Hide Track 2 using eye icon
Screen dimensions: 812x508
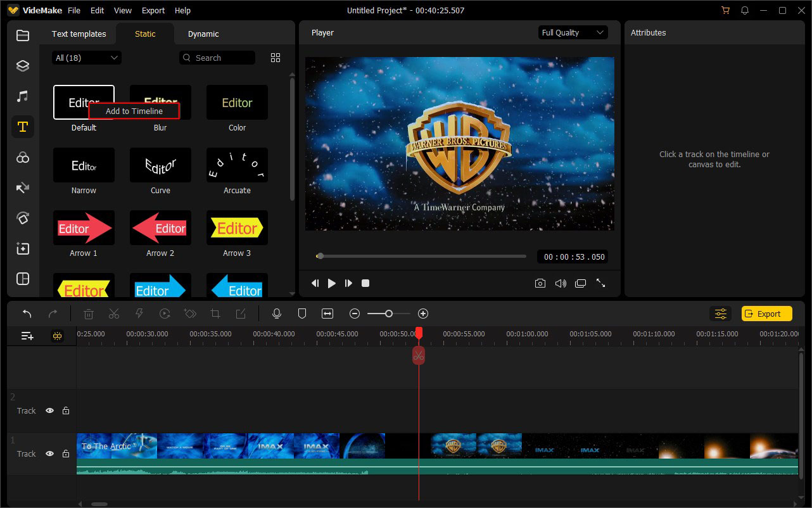click(49, 411)
